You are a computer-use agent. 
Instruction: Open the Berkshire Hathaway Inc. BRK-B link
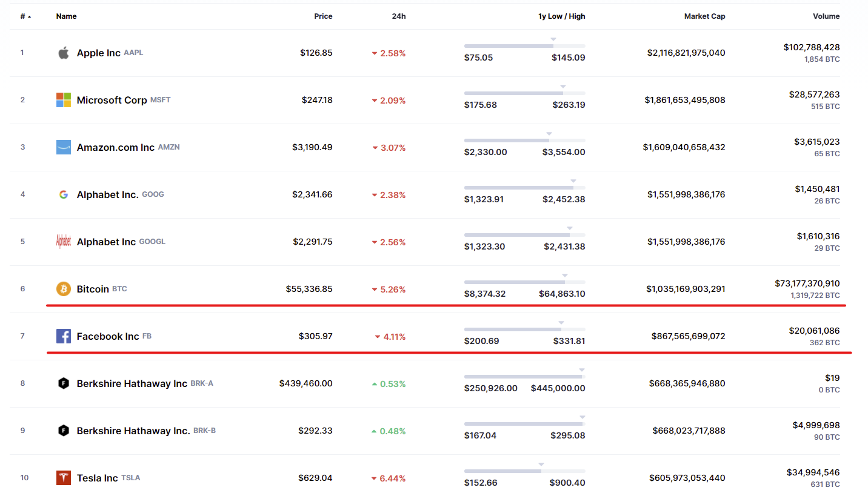click(x=146, y=431)
